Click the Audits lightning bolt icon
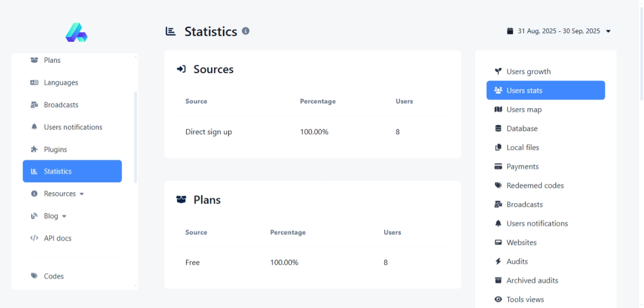Viewport: 644px width, 308px height. coord(498,262)
